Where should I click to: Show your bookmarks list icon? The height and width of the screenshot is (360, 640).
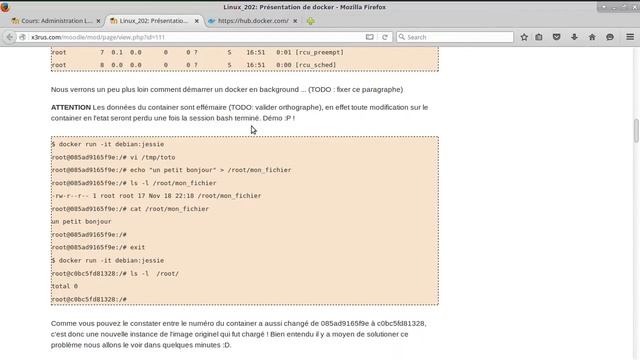click(x=539, y=37)
